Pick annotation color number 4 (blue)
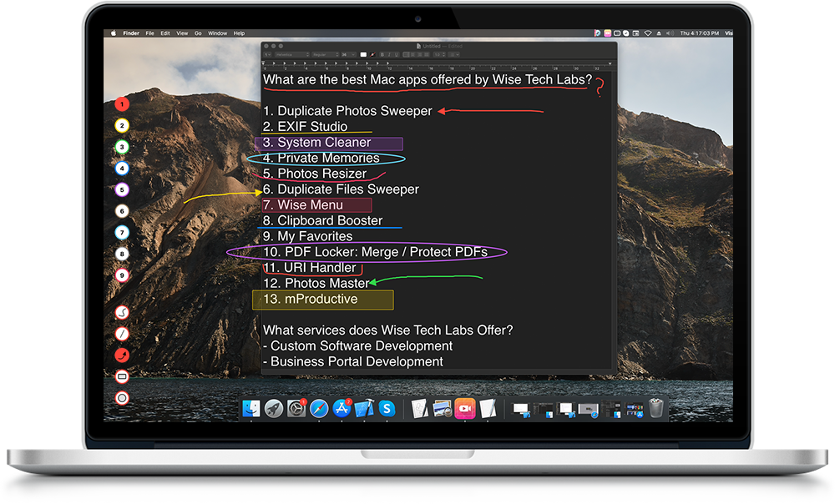The height and width of the screenshot is (504, 835). pos(122,169)
